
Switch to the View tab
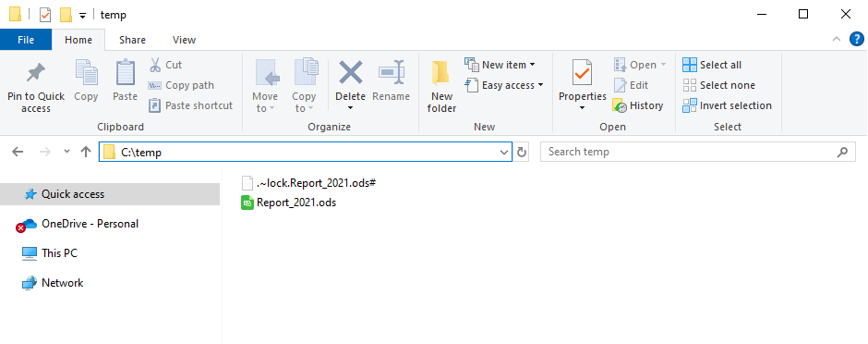(x=184, y=40)
